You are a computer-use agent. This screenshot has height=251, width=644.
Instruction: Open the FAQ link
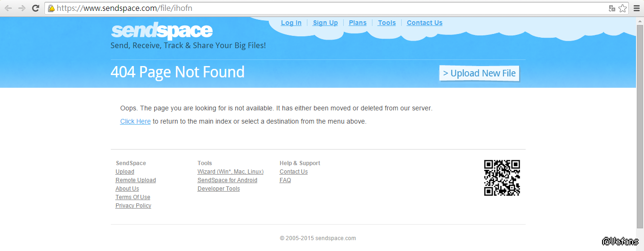click(x=285, y=180)
